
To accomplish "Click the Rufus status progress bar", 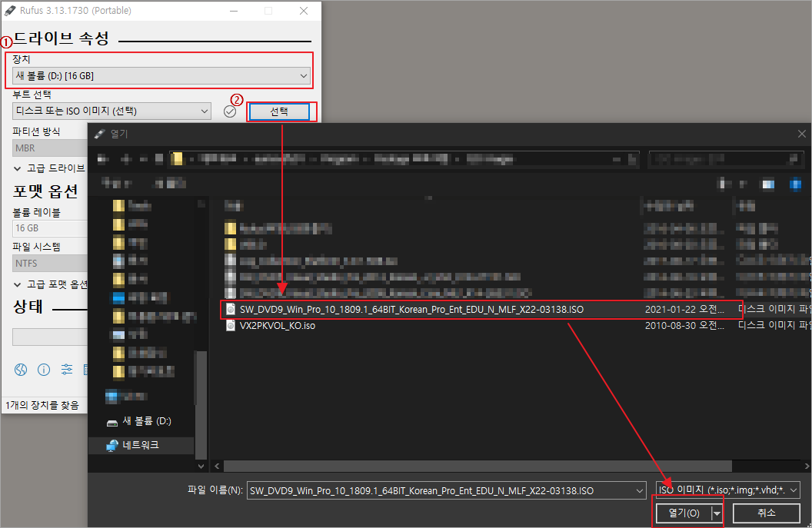I will [x=50, y=337].
